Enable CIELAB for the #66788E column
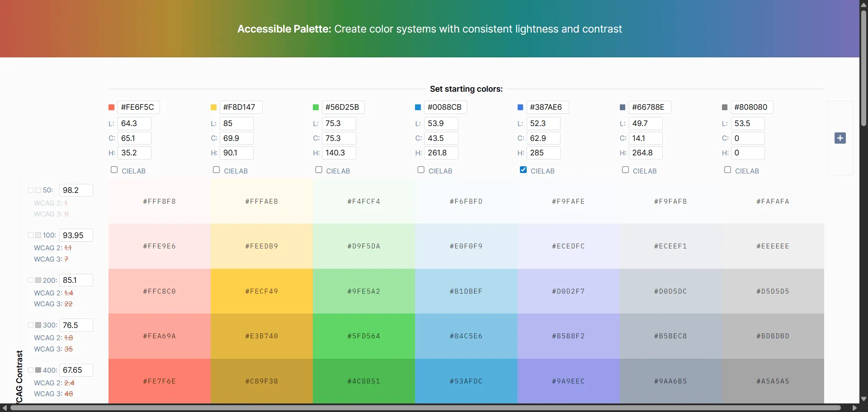 click(625, 170)
